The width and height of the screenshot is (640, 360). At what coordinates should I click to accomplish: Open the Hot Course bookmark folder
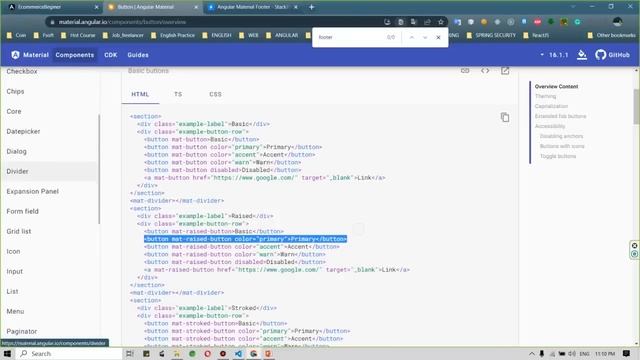tap(78, 36)
